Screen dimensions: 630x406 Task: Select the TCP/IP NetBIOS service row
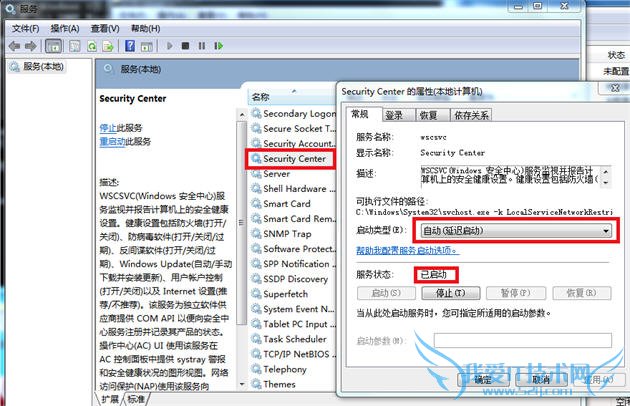pyautogui.click(x=293, y=354)
